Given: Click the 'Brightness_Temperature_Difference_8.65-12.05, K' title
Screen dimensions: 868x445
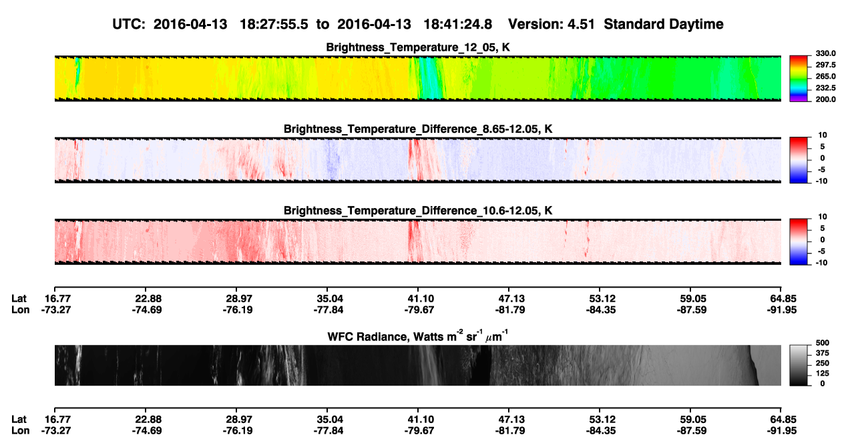Looking at the screenshot, I should pos(418,129).
